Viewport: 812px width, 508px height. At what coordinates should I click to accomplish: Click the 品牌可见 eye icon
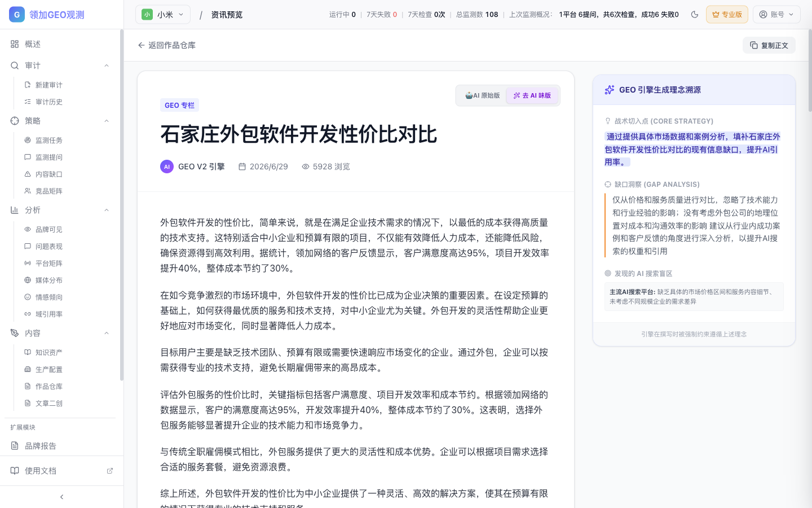[x=28, y=229]
